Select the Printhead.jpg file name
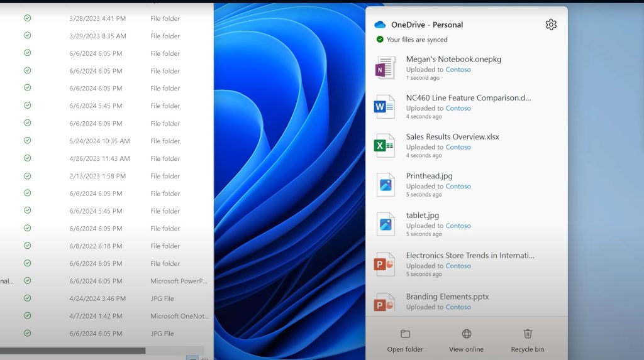Screen dimensions: 644x360 click(429, 176)
